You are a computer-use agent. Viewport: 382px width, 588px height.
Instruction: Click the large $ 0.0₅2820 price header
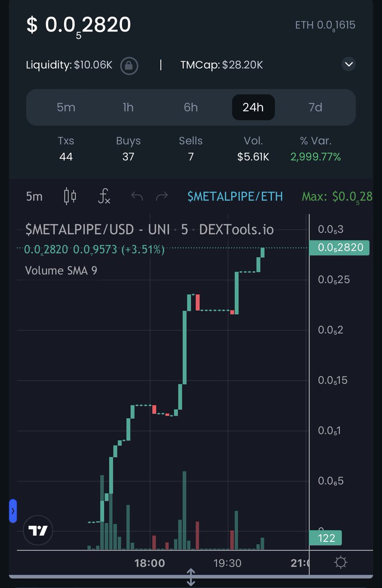78,25
